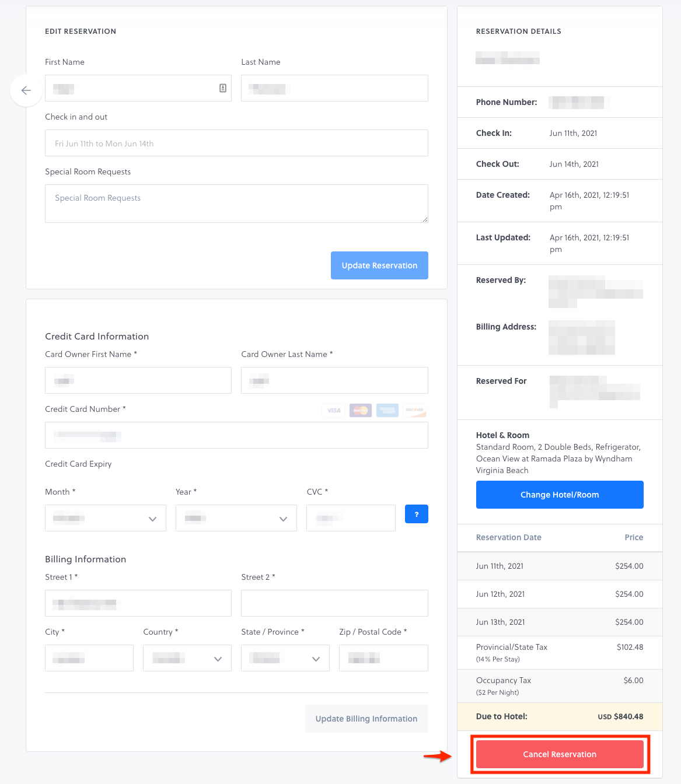
Task: Open the expiry Month dropdown
Action: coord(106,518)
